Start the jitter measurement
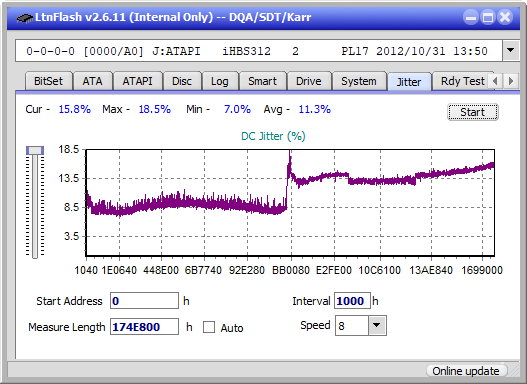The image size is (527, 384). (x=473, y=112)
